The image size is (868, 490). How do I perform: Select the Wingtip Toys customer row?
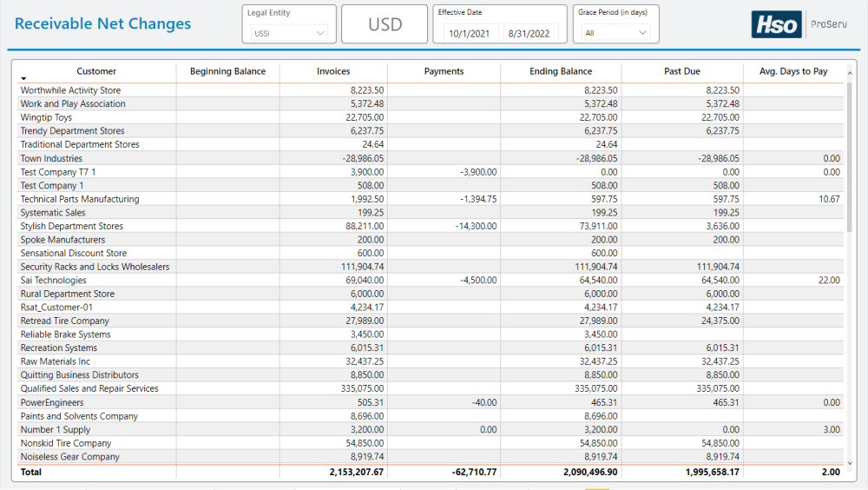(x=47, y=117)
